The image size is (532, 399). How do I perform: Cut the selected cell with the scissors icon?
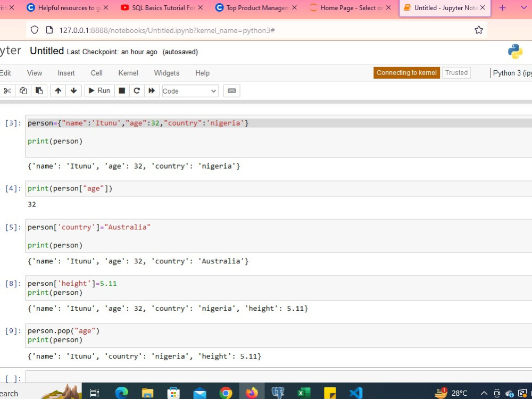point(7,90)
